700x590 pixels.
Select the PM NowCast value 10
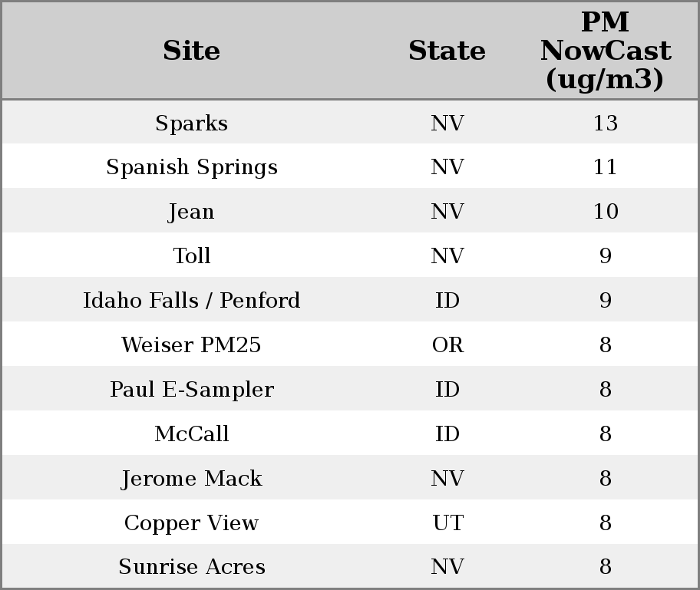coord(605,212)
